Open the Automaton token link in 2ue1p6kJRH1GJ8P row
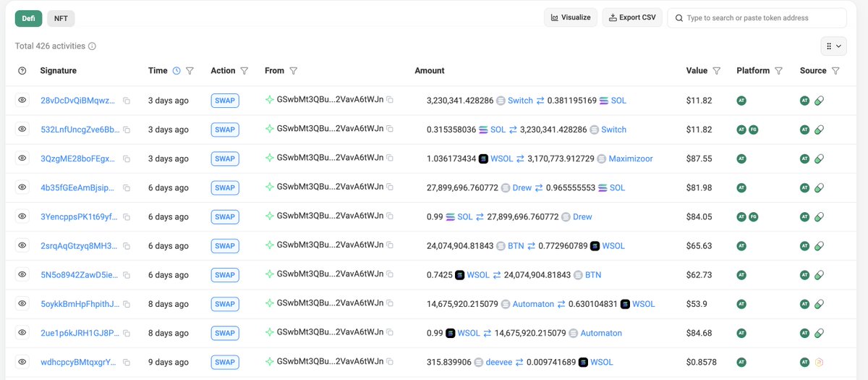 coord(601,333)
